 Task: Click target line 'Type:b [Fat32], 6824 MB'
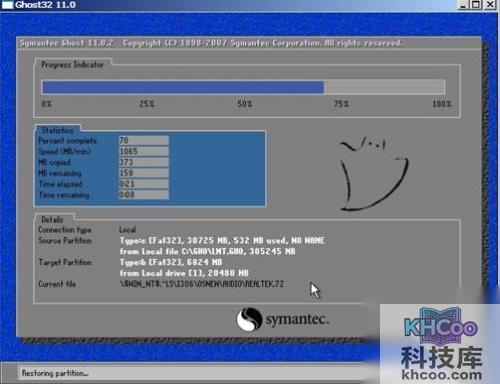tap(171, 262)
